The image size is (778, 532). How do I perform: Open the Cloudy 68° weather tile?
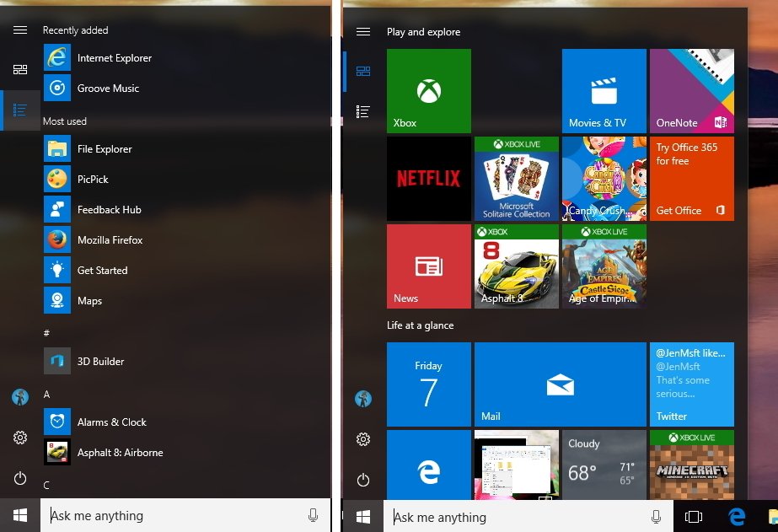click(604, 465)
